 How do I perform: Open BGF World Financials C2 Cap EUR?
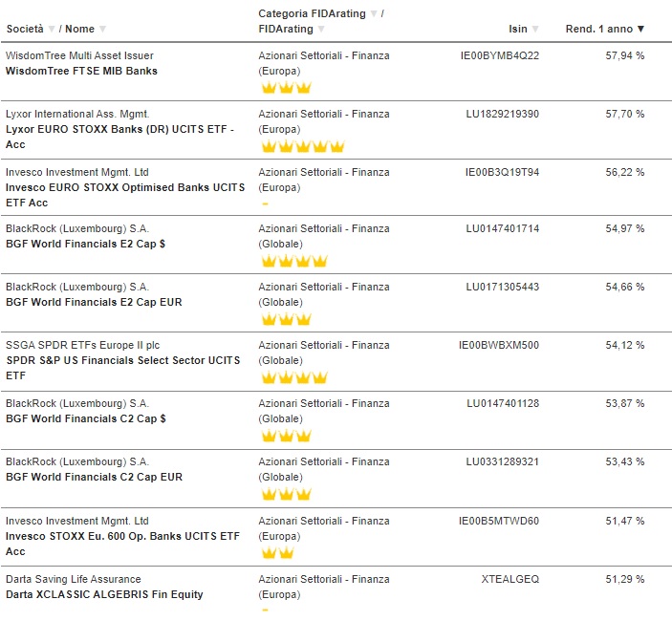(94, 477)
